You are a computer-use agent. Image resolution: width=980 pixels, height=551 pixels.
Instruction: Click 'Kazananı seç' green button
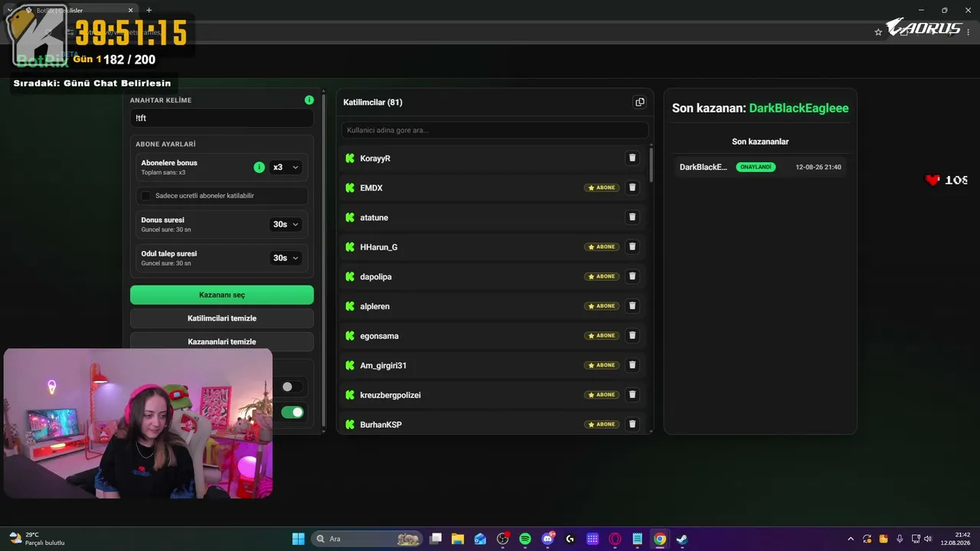[x=222, y=295]
